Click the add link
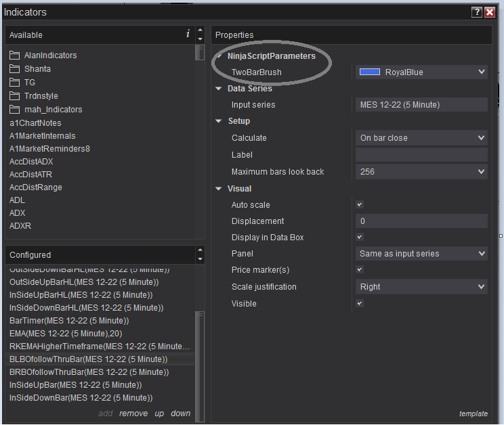 [x=106, y=413]
